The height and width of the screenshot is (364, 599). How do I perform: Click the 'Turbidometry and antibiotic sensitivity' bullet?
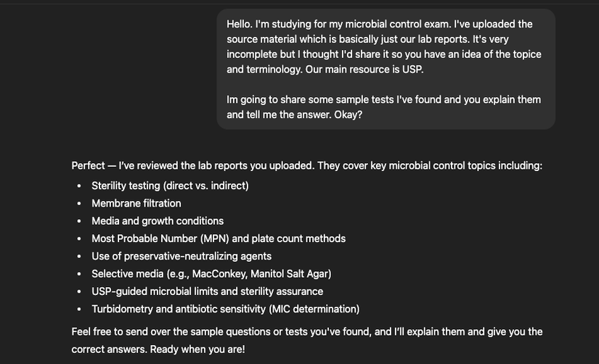225,309
